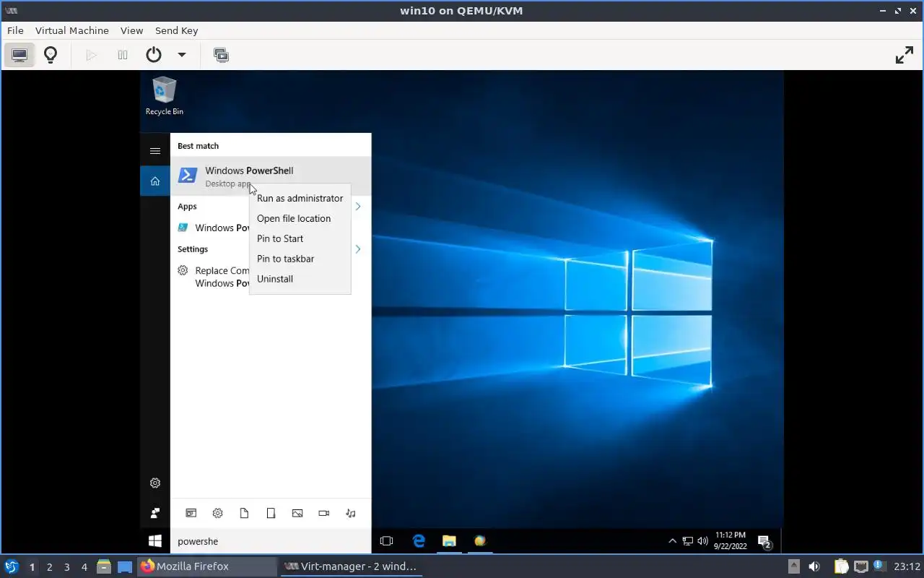Image resolution: width=924 pixels, height=578 pixels.
Task: Open the File menu
Action: click(15, 30)
